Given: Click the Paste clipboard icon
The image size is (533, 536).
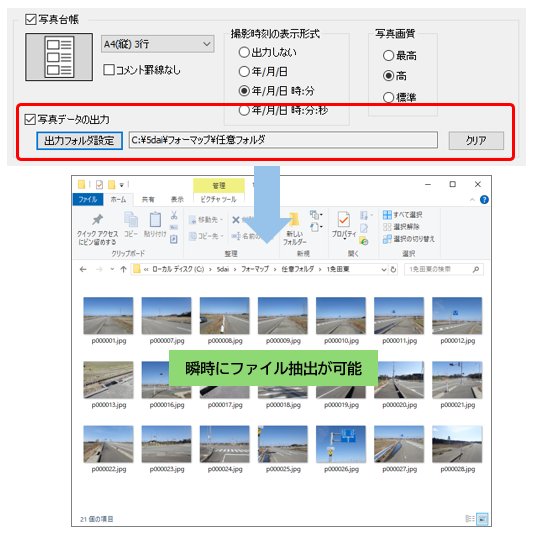Looking at the screenshot, I should [x=155, y=219].
